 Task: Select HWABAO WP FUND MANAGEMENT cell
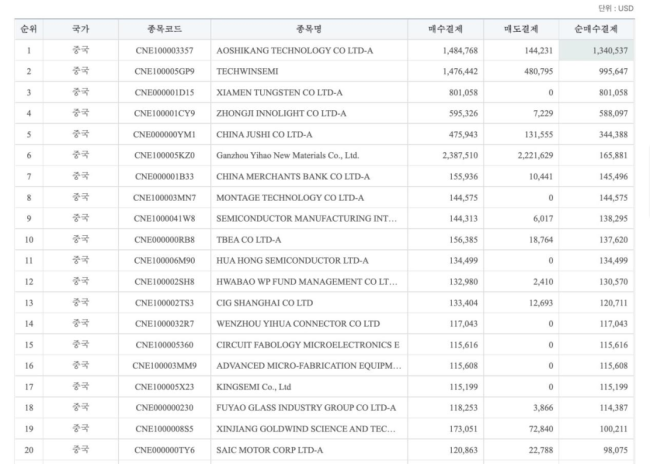coord(309,282)
